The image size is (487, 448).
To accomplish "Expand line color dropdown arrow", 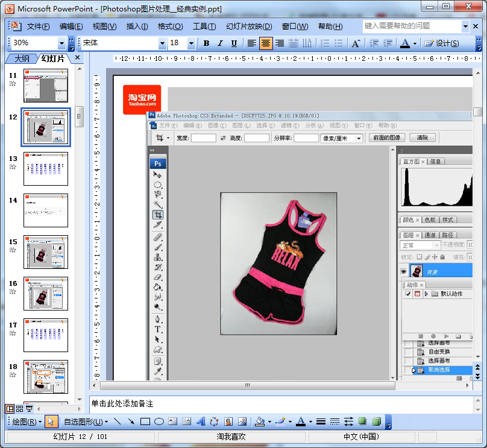I will click(x=290, y=421).
